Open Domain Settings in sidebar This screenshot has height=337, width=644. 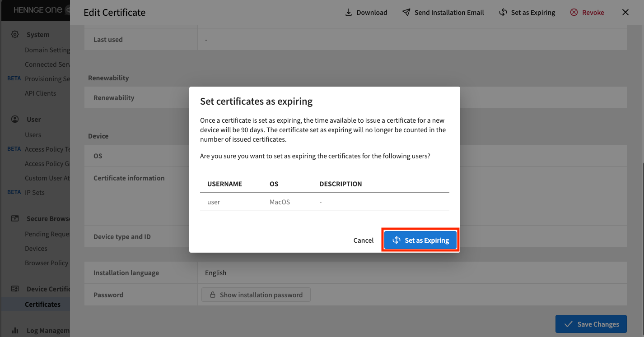[47, 50]
